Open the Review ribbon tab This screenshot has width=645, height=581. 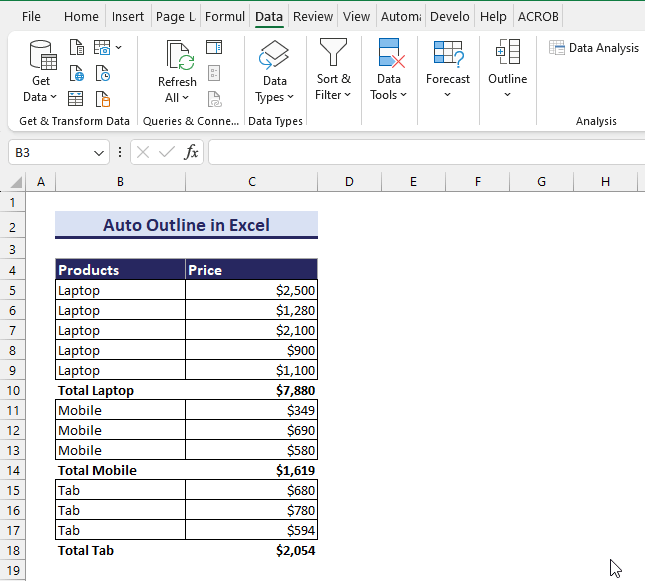tap(313, 16)
